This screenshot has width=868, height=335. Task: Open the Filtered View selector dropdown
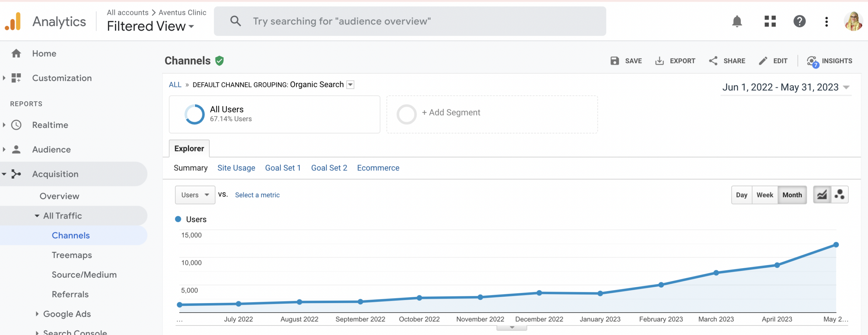click(151, 26)
